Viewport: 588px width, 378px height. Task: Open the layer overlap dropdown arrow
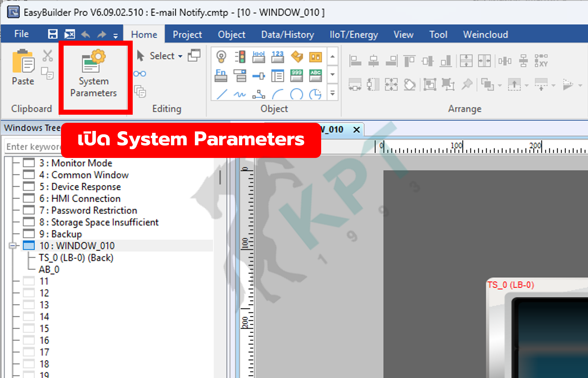tap(500, 85)
